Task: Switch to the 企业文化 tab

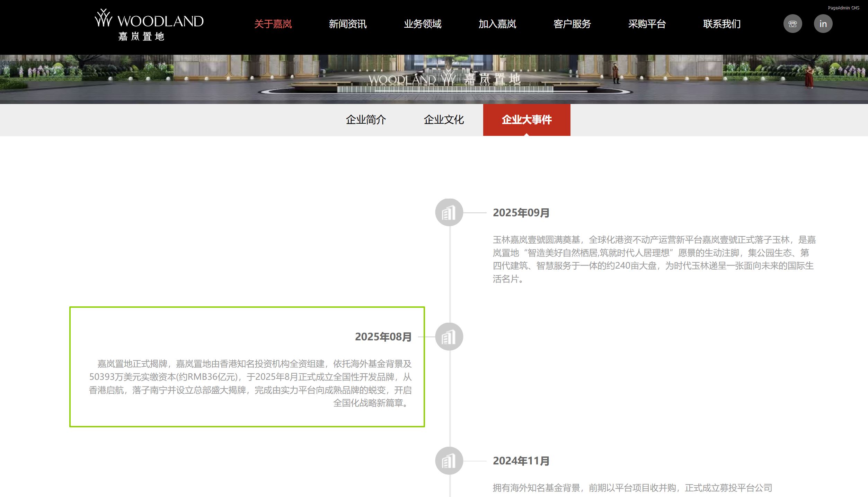Action: tap(444, 120)
